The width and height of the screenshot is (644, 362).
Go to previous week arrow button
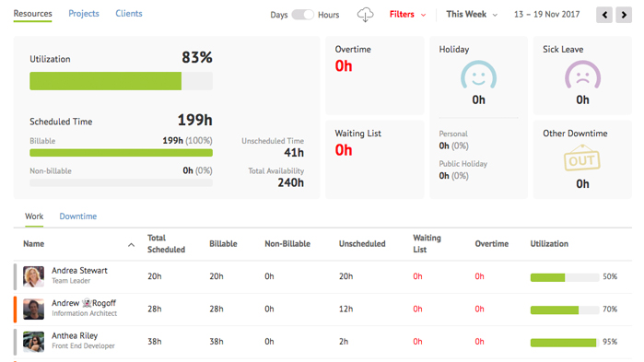pyautogui.click(x=604, y=15)
